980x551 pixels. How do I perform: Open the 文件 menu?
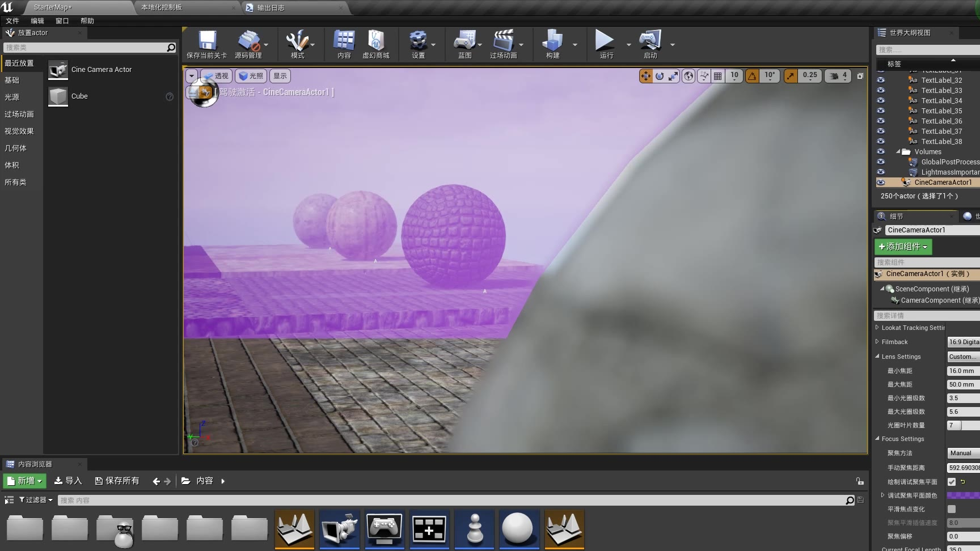click(12, 21)
